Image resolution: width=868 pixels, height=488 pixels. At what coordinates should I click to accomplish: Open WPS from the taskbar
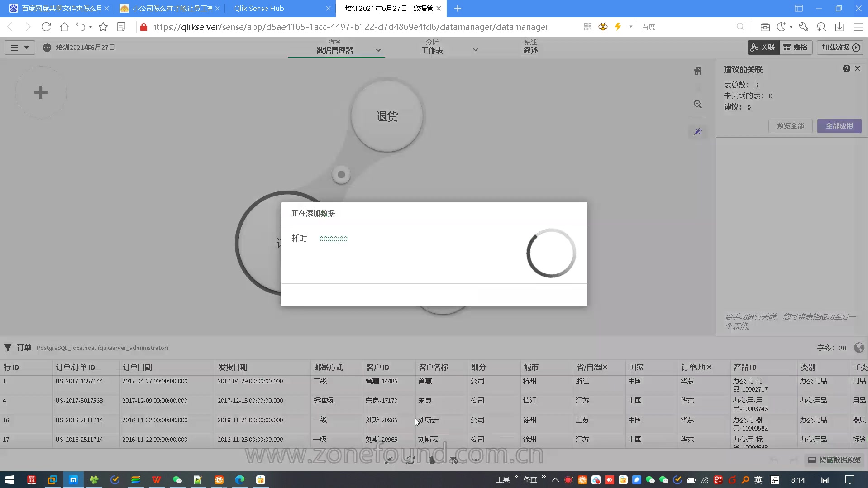tap(156, 480)
